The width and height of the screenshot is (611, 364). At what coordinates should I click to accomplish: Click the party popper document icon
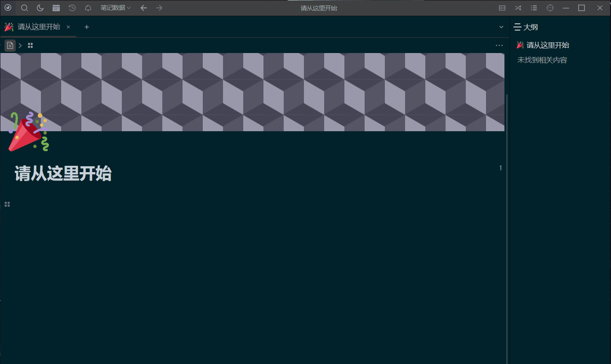[x=28, y=132]
